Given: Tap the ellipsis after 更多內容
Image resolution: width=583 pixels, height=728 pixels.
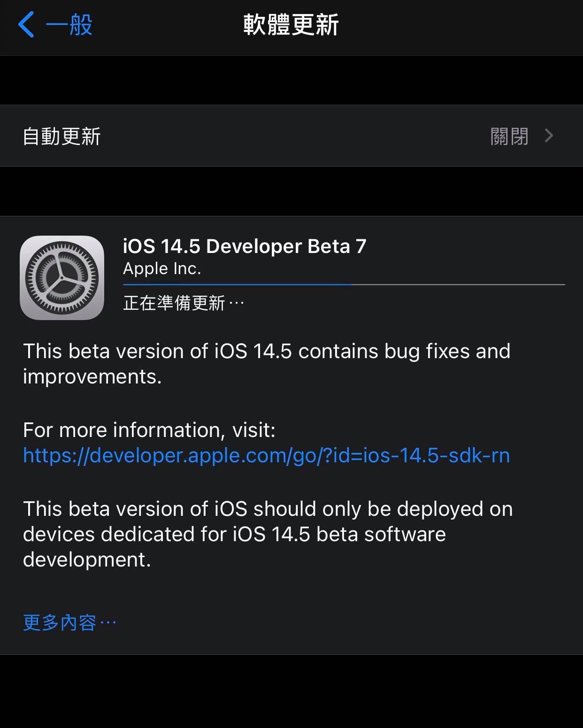Looking at the screenshot, I should [x=108, y=623].
